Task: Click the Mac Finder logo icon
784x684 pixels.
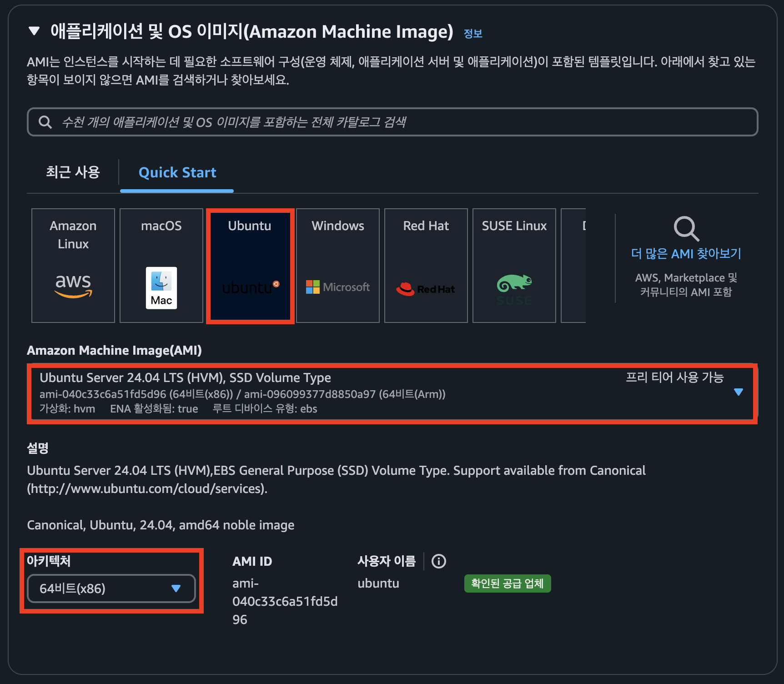Action: pyautogui.click(x=161, y=288)
